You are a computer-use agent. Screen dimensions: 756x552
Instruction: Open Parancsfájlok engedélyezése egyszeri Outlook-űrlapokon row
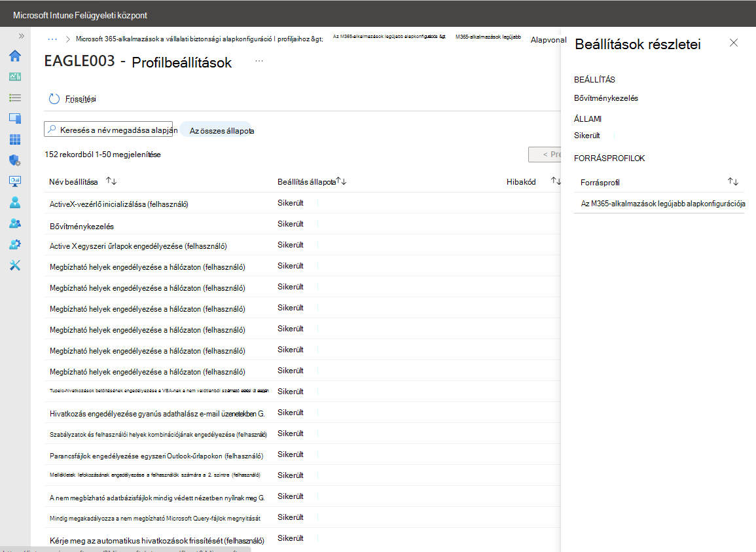(156, 456)
